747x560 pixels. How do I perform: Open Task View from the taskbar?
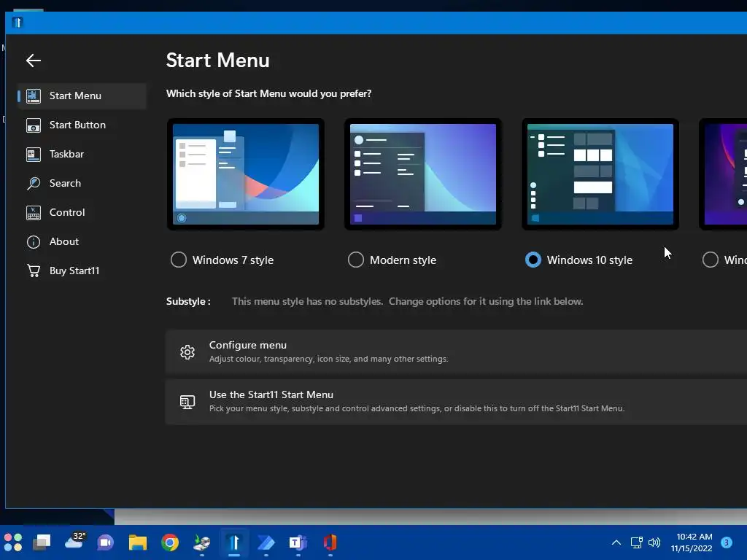tap(42, 542)
